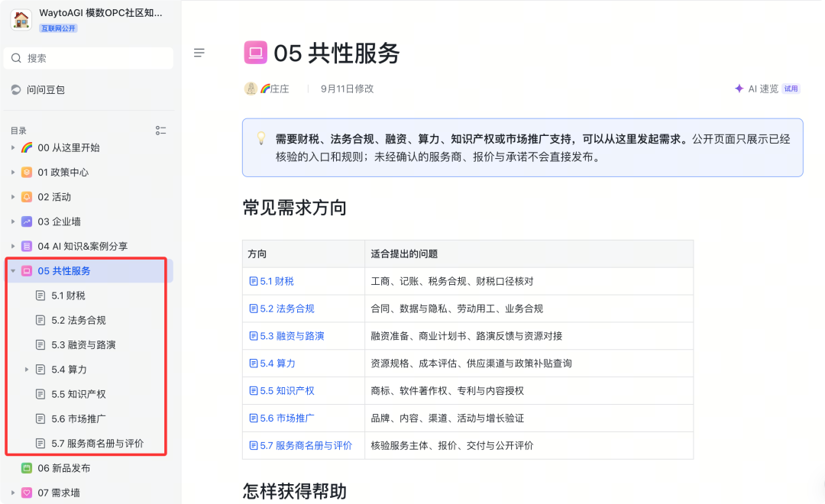Expand the 01 政策中心 section
The height and width of the screenshot is (504, 825).
click(x=13, y=172)
